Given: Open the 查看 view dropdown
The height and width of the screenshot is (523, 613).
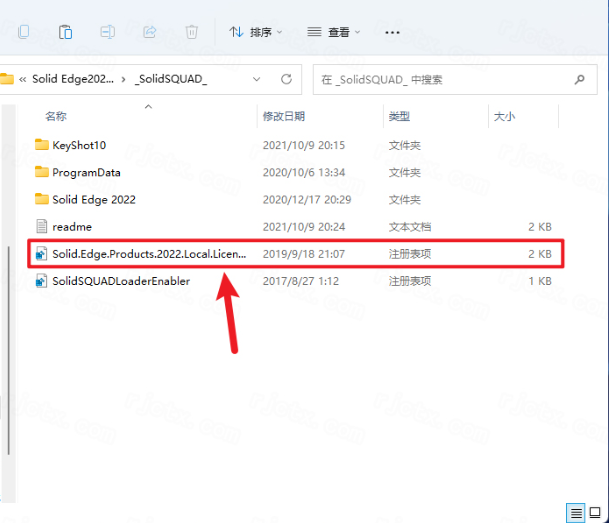Looking at the screenshot, I should click(x=334, y=32).
